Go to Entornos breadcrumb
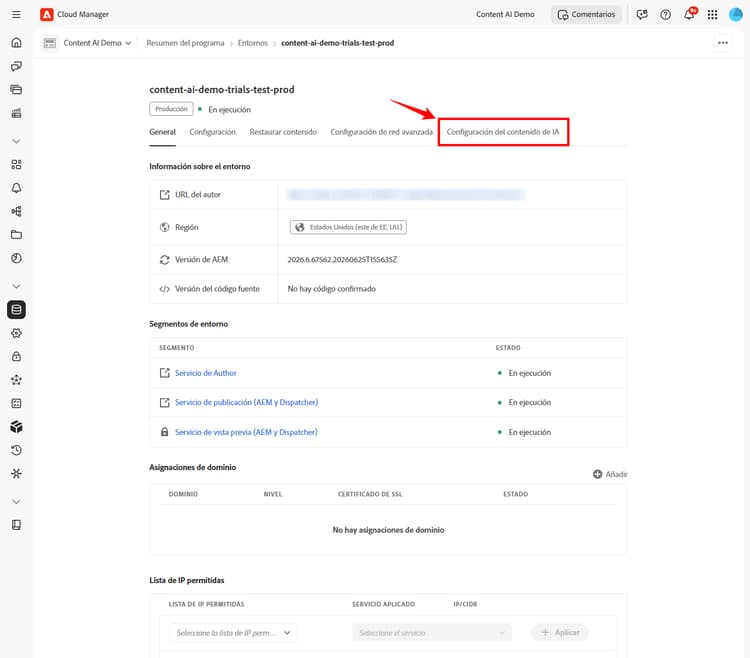Viewport: 750px width, 658px height. 253,43
